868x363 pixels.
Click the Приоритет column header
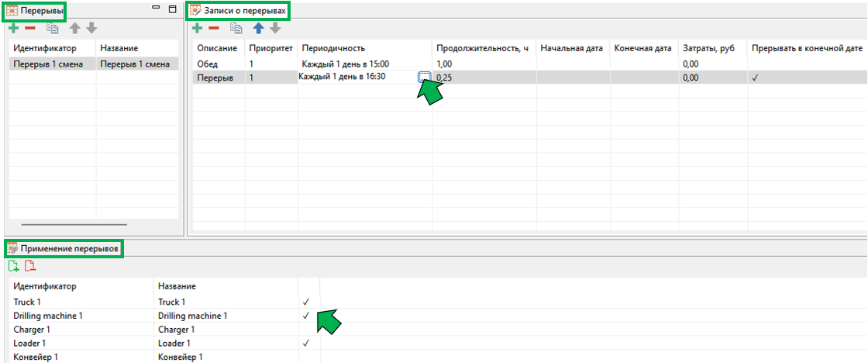[271, 49]
